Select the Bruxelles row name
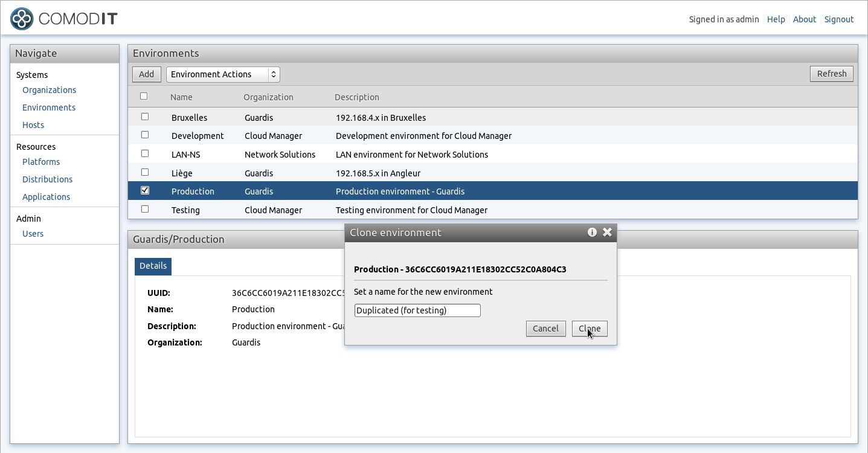 point(189,118)
